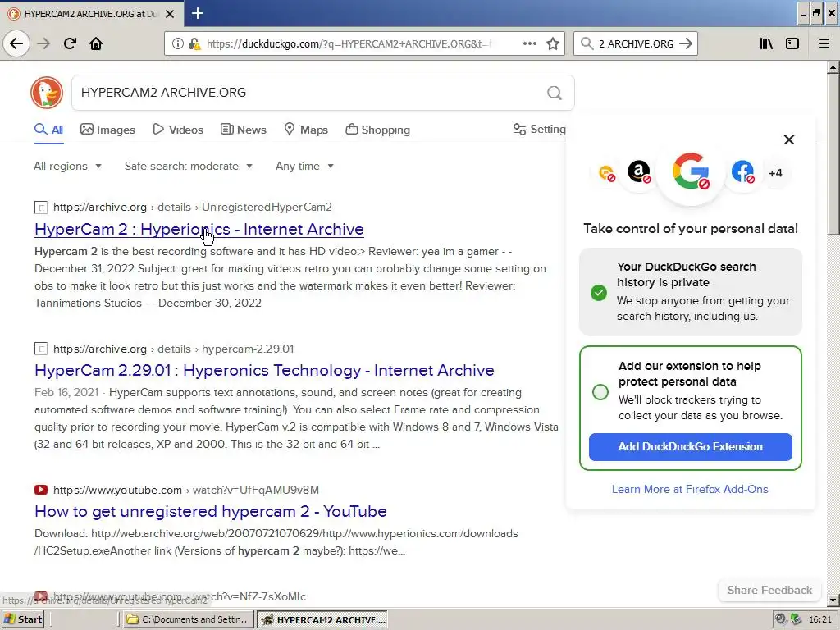Click Add DuckDuckGo Extension button

coord(690,447)
